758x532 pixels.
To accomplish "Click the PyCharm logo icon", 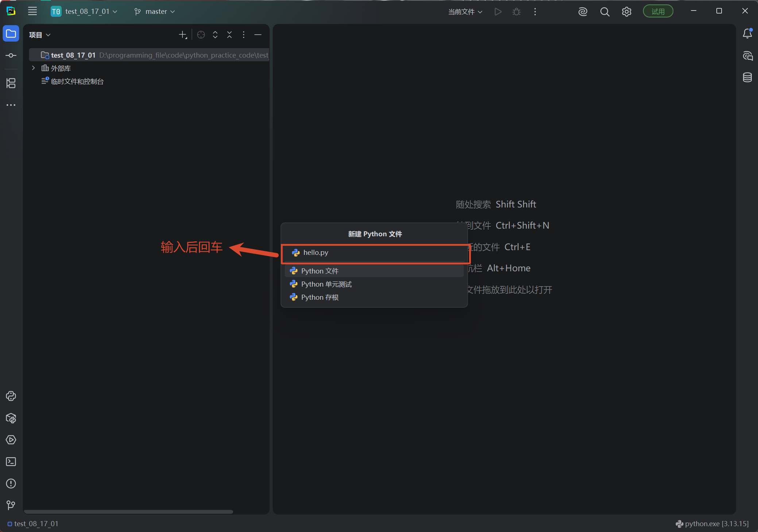I will [x=11, y=11].
